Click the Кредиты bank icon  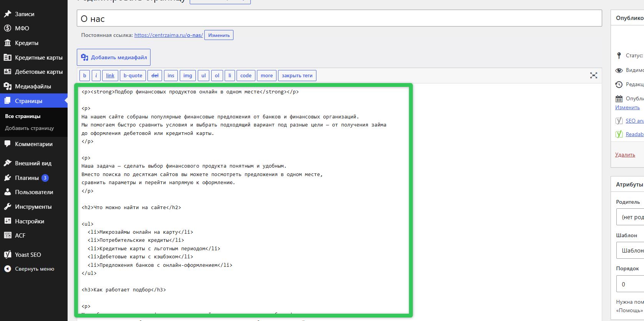click(7, 43)
